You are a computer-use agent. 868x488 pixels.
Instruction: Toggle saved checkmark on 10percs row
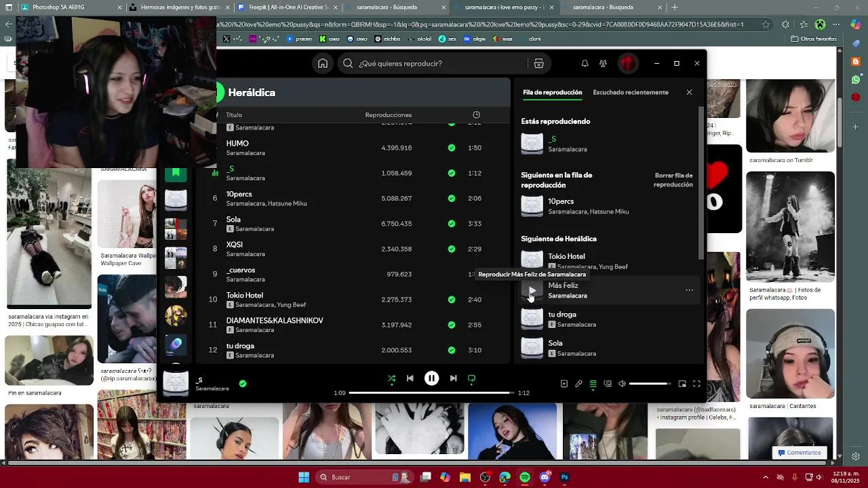(x=451, y=199)
